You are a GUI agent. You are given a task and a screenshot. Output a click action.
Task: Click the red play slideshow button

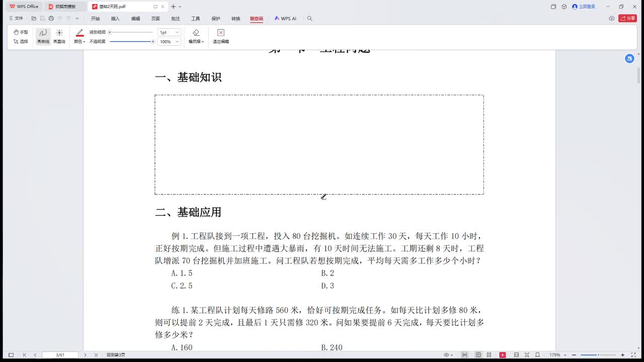tap(502, 355)
